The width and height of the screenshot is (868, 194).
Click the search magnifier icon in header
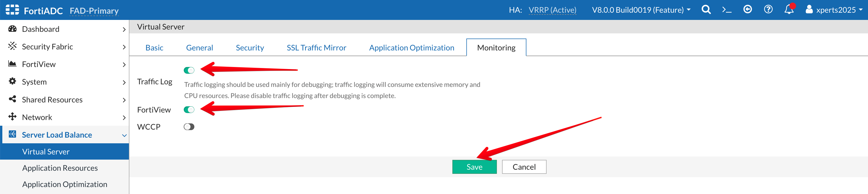[x=706, y=10]
